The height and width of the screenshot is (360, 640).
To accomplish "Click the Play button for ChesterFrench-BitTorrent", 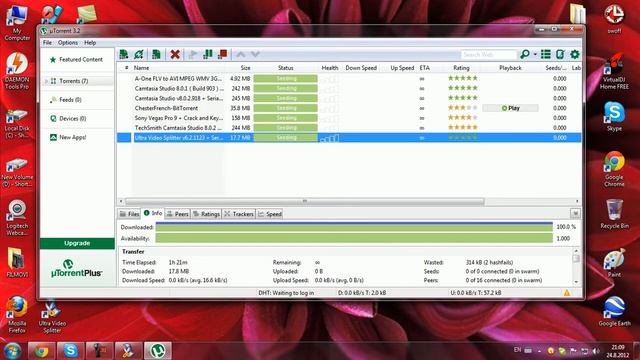I will (x=510, y=108).
